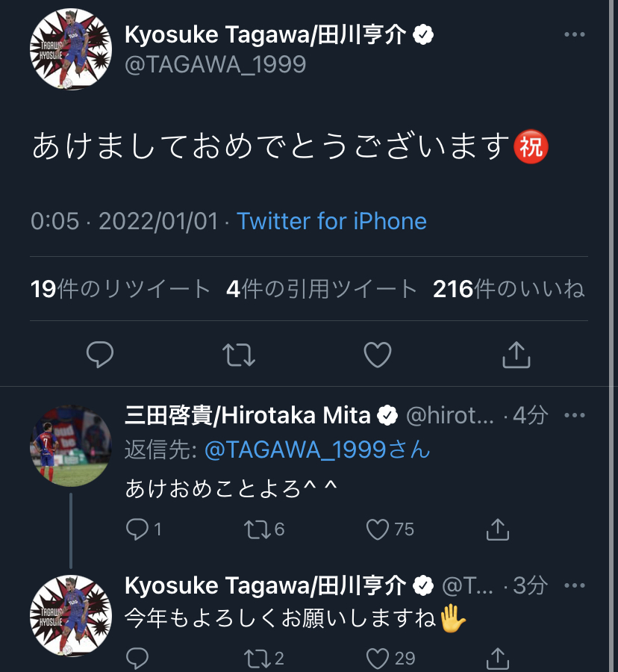The image size is (618, 672).
Task: Reply to Hirotaka Mita's あけおめことよろ tweet
Action: point(137,529)
